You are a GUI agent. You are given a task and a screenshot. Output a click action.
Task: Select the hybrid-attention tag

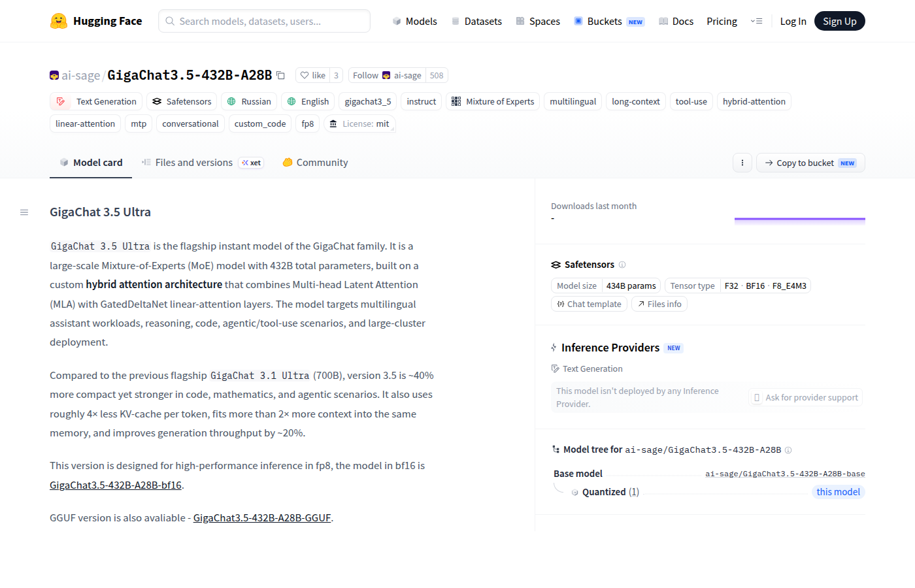754,101
